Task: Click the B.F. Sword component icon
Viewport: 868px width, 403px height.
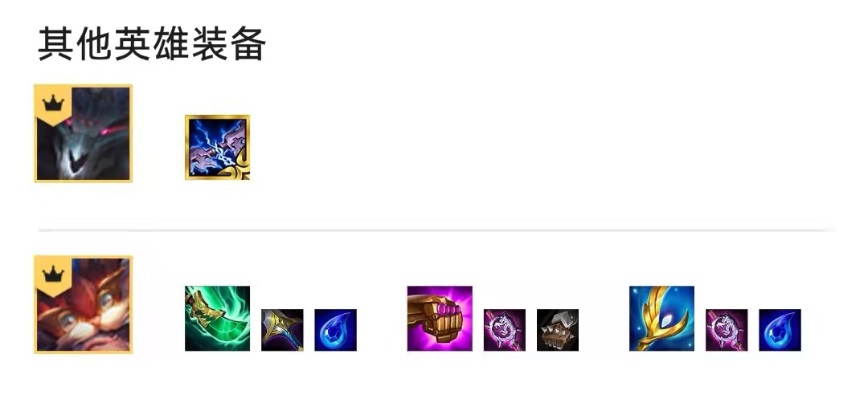Action: coord(282,330)
